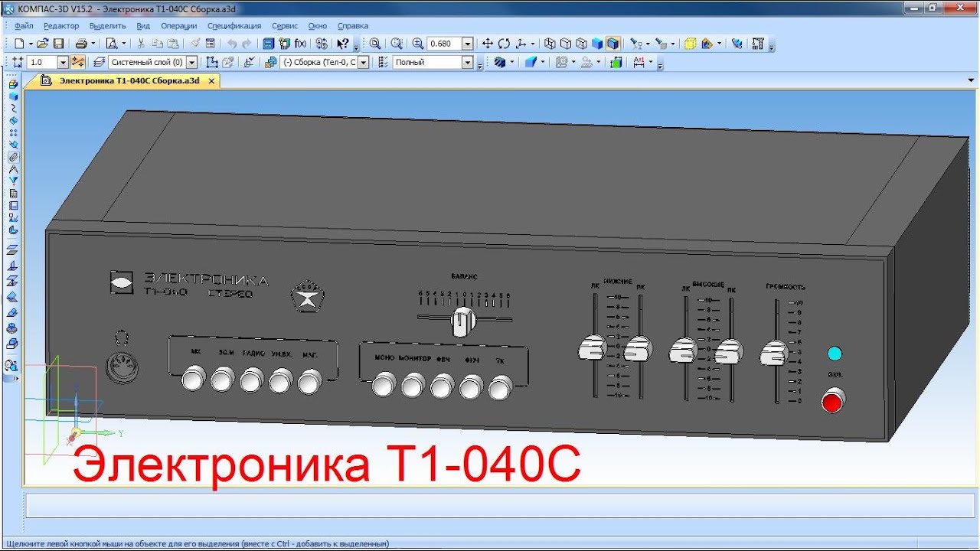This screenshot has width=980, height=551.
Task: Switch display to hidden lines removed mode
Action: 566,44
